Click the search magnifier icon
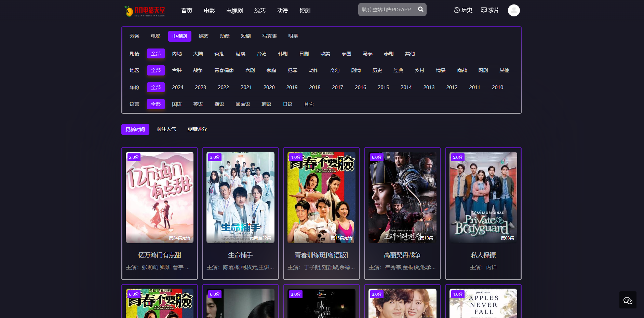644x318 pixels. tap(421, 10)
